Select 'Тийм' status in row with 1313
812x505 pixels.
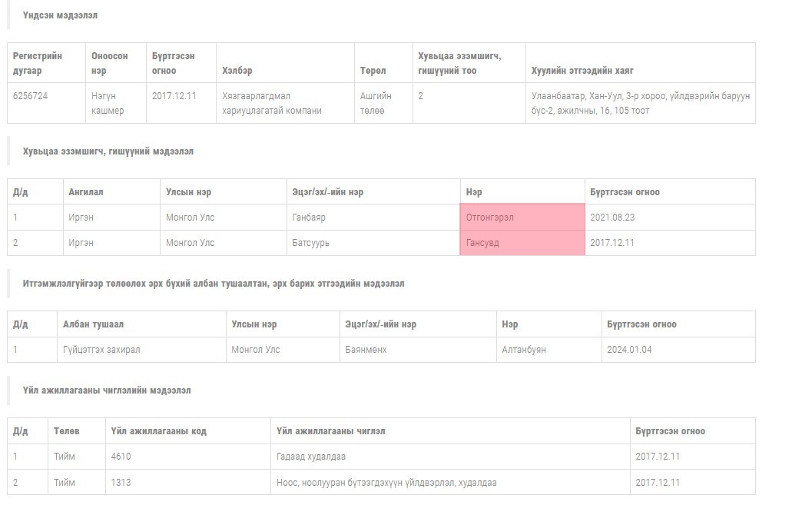click(x=65, y=483)
